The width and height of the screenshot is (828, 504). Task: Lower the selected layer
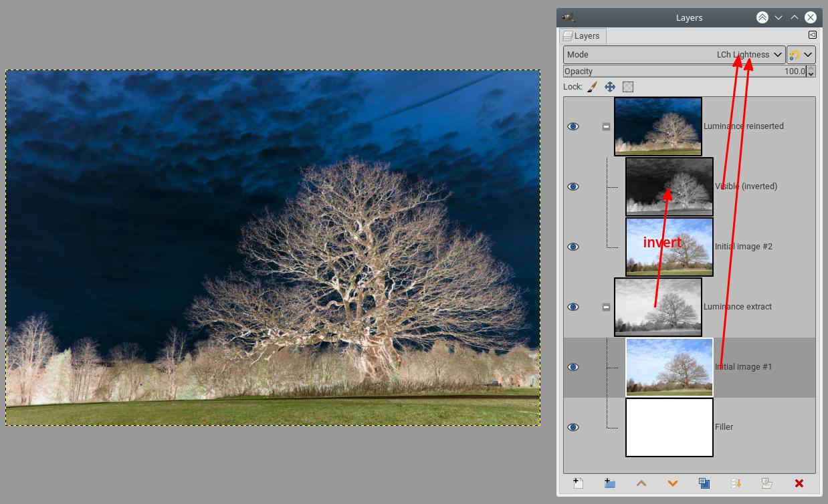click(672, 483)
